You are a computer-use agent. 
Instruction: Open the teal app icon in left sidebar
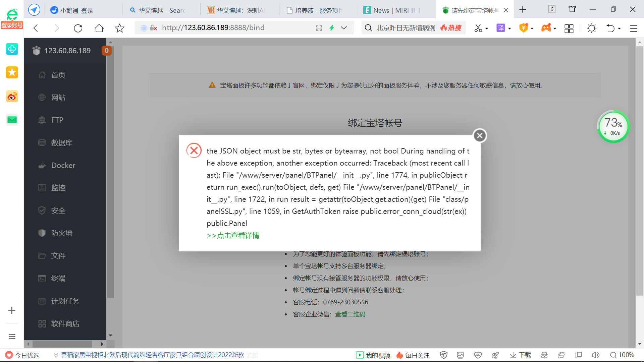12,49
